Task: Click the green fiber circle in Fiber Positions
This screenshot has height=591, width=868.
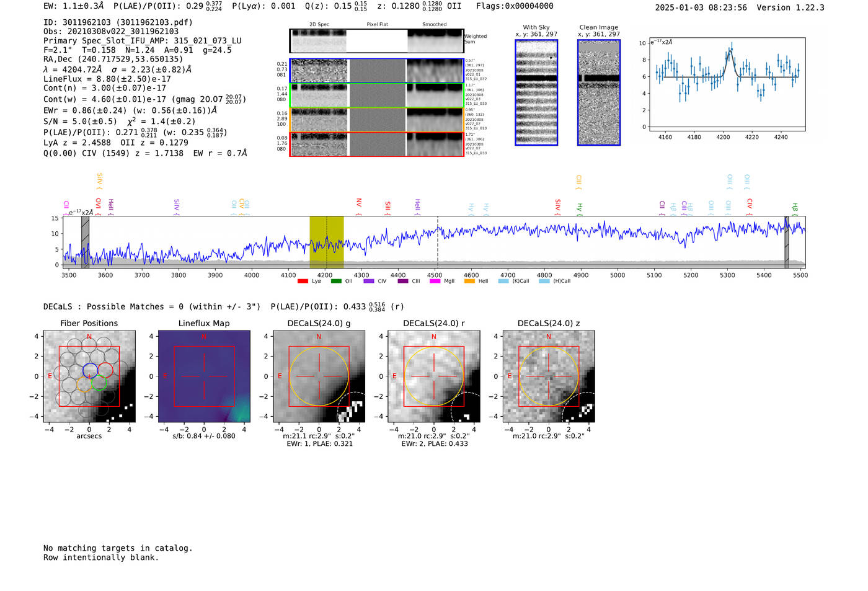Action: (x=99, y=383)
